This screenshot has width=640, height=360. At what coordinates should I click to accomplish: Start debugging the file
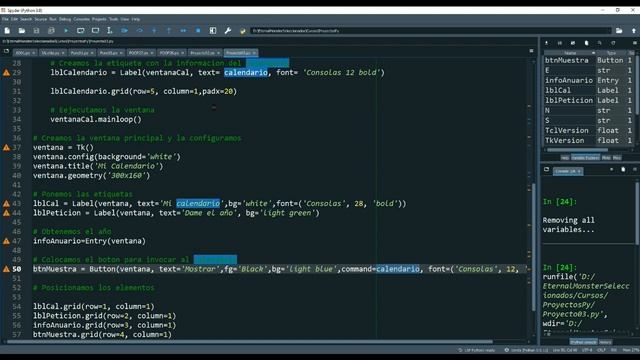coord(124,31)
